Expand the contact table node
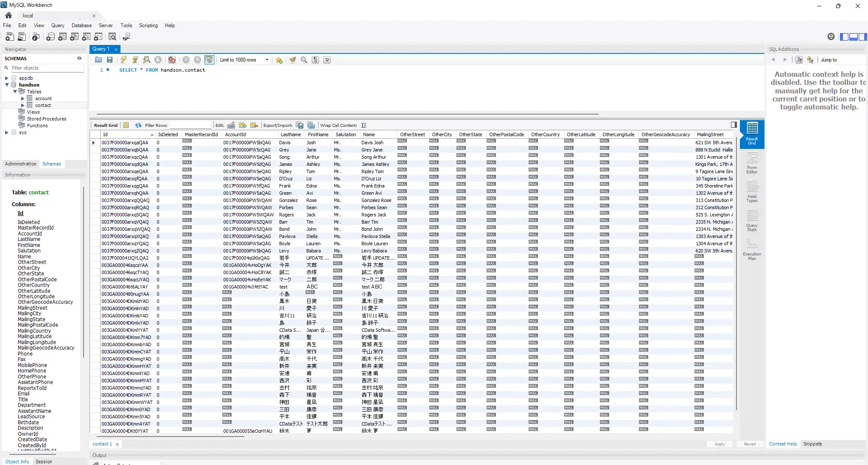The width and height of the screenshot is (868, 465). 23,105
